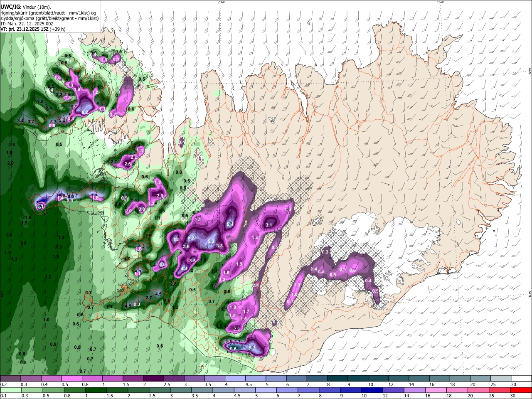Click the '3.8' value on the map

click(142, 209)
